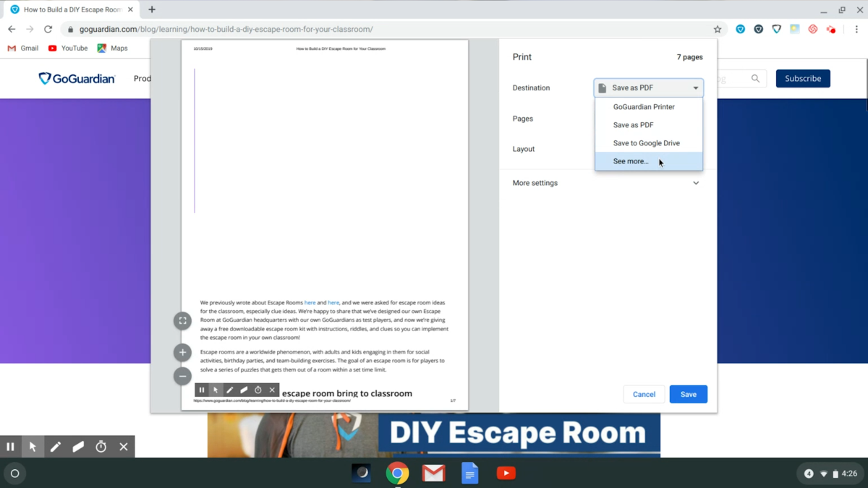Click the blue GoGuardian extension icon

pos(740,30)
